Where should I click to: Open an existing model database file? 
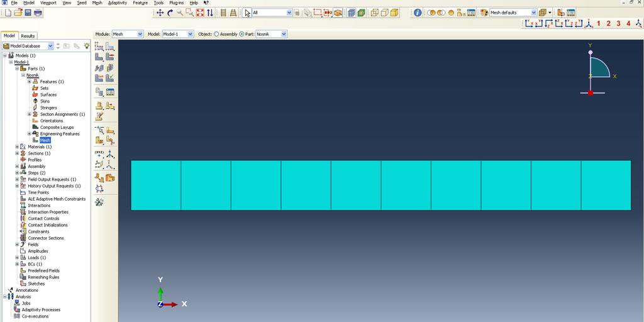[x=18, y=13]
